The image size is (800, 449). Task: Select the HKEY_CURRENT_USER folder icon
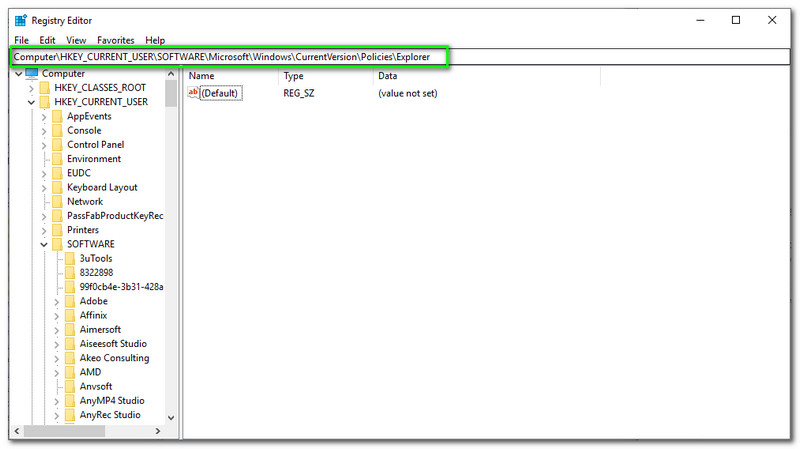(45, 102)
